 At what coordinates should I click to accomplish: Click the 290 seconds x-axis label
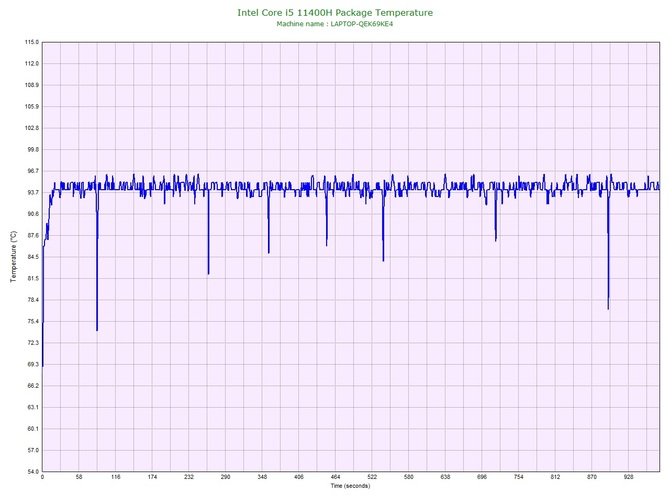pyautogui.click(x=226, y=477)
